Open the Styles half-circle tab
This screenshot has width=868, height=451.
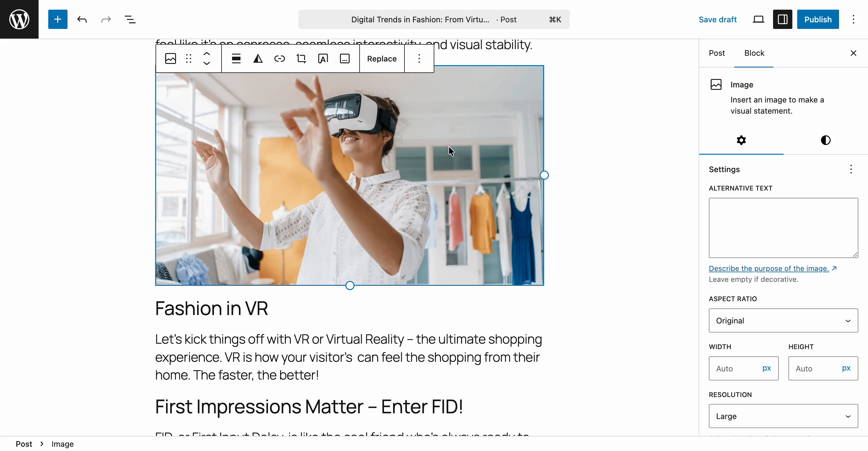[x=826, y=140]
